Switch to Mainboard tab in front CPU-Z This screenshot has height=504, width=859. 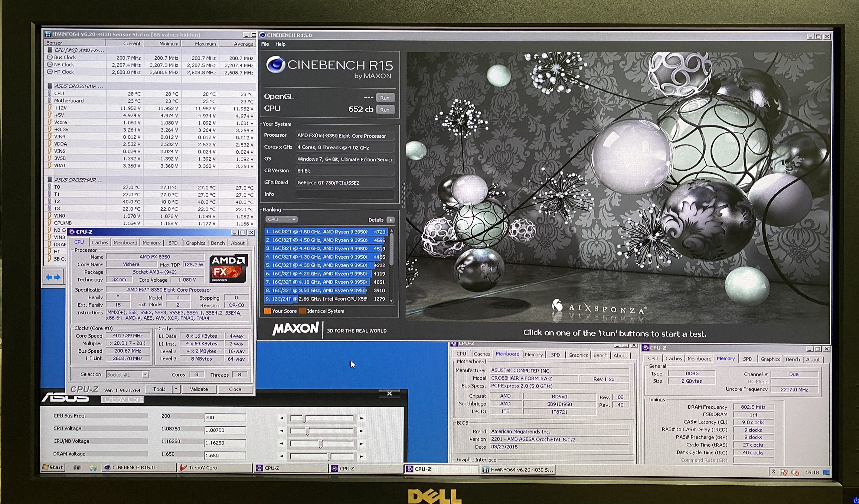[125, 243]
